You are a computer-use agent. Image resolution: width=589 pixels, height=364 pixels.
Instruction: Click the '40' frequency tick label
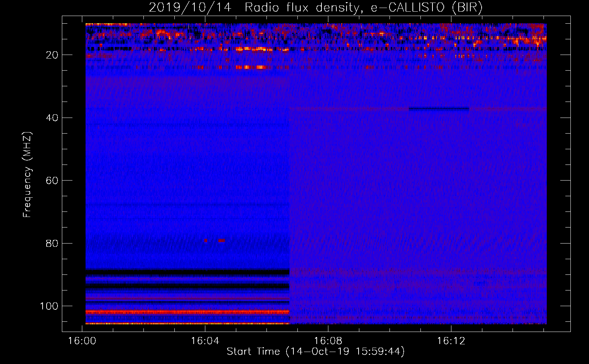(x=52, y=118)
